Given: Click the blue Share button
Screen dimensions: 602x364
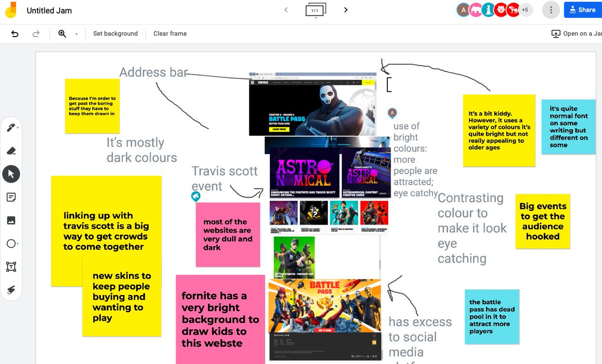Looking at the screenshot, I should click(582, 10).
